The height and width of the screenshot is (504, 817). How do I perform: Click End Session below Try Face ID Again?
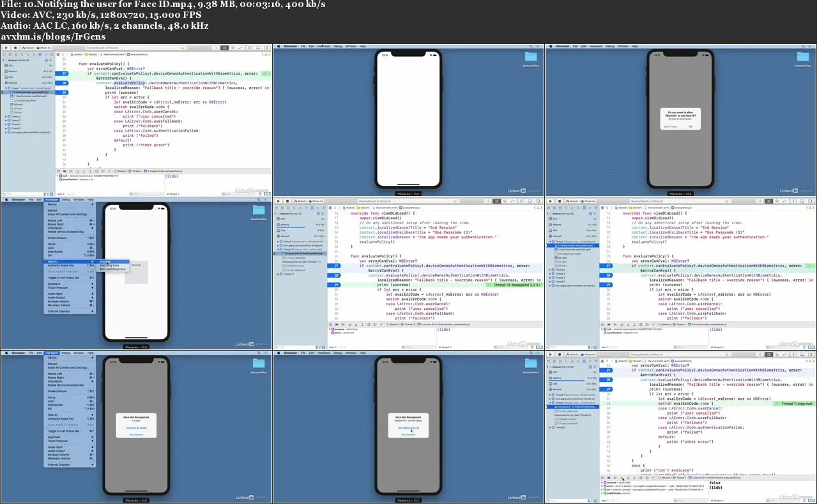pyautogui.click(x=136, y=434)
